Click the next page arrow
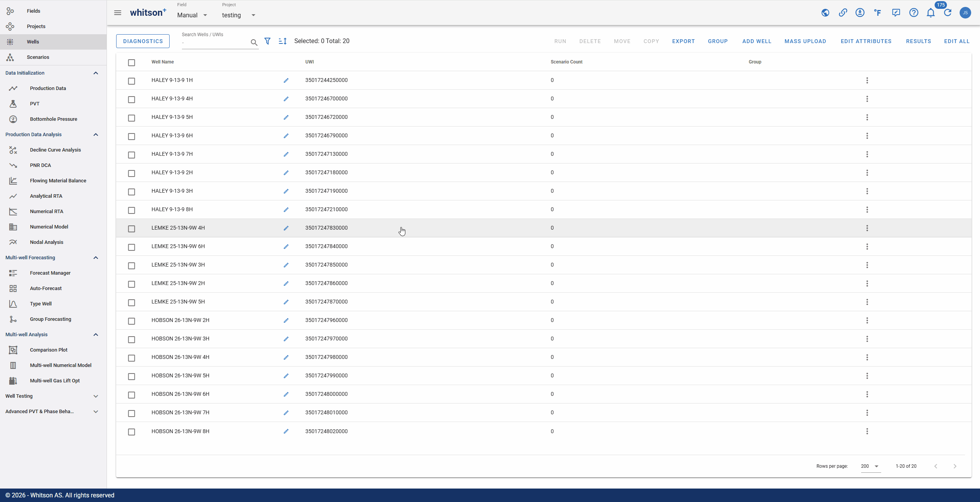Viewport: 980px width, 502px height. (955, 466)
